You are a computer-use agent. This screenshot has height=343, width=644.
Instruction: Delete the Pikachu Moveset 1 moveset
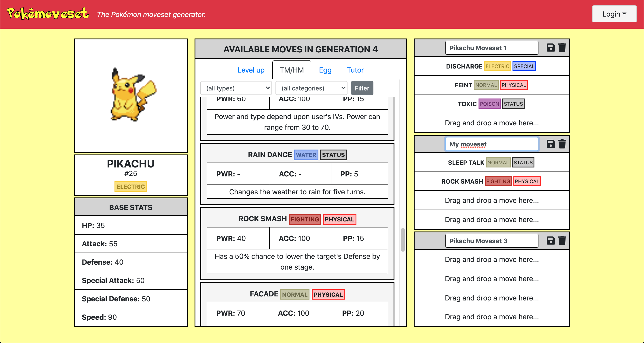pos(562,47)
